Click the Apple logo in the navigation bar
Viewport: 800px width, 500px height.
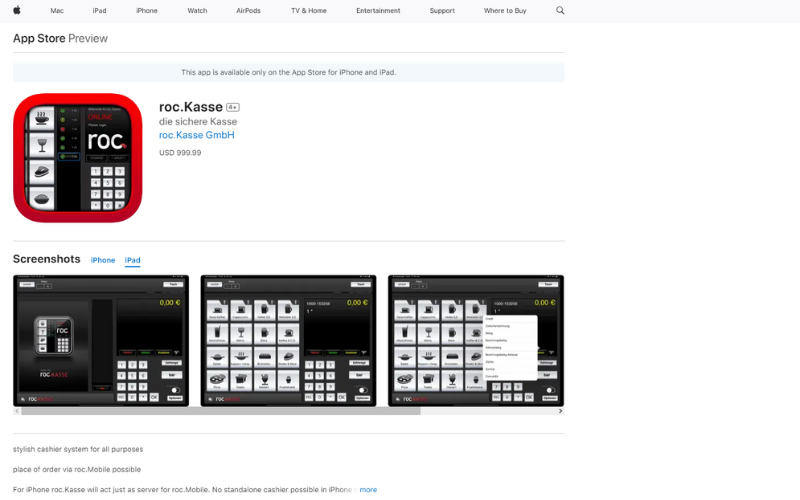pos(17,10)
